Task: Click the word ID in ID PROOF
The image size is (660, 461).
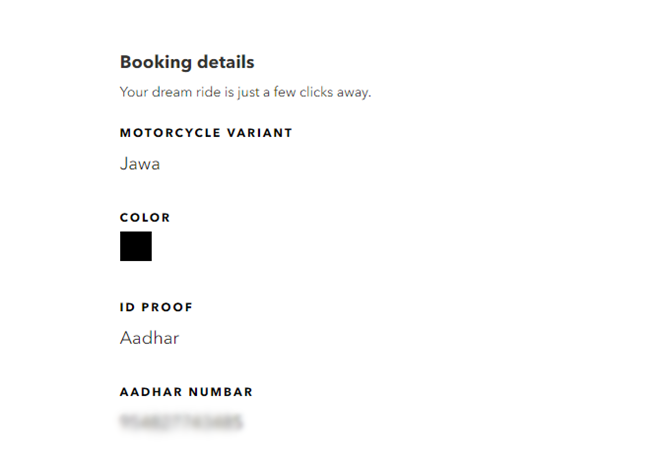Action: 126,307
